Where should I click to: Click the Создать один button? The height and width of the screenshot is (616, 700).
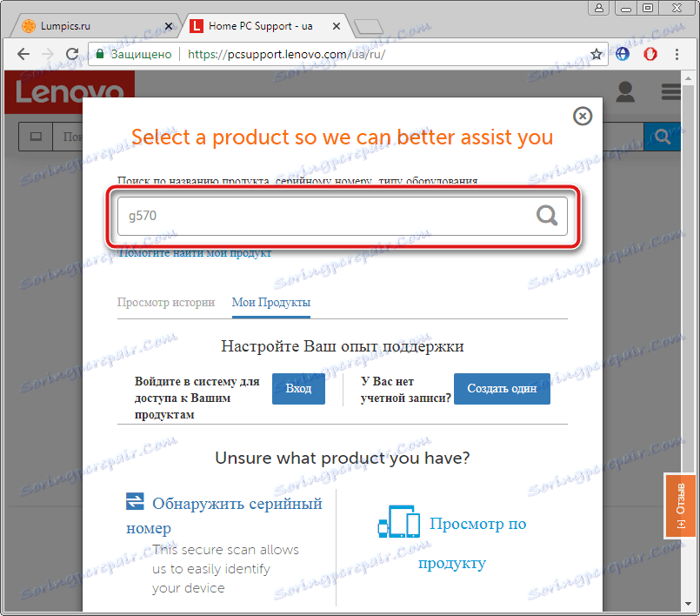(x=502, y=389)
